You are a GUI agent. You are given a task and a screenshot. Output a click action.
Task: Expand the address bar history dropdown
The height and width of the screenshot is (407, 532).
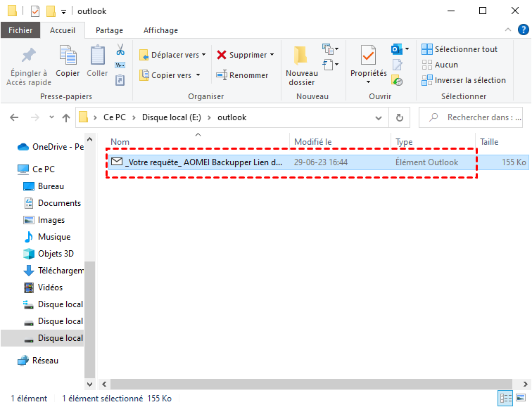[379, 118]
